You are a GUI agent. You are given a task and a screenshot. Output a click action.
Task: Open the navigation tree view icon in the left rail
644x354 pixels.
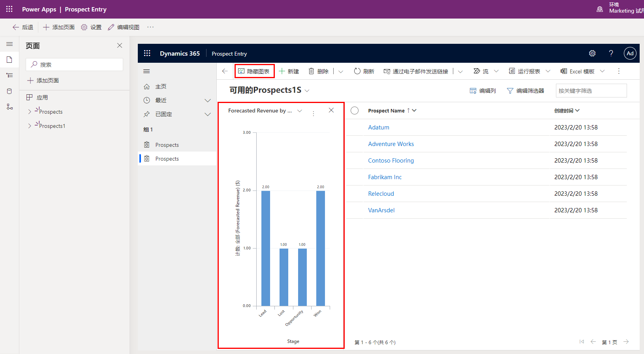(9, 75)
